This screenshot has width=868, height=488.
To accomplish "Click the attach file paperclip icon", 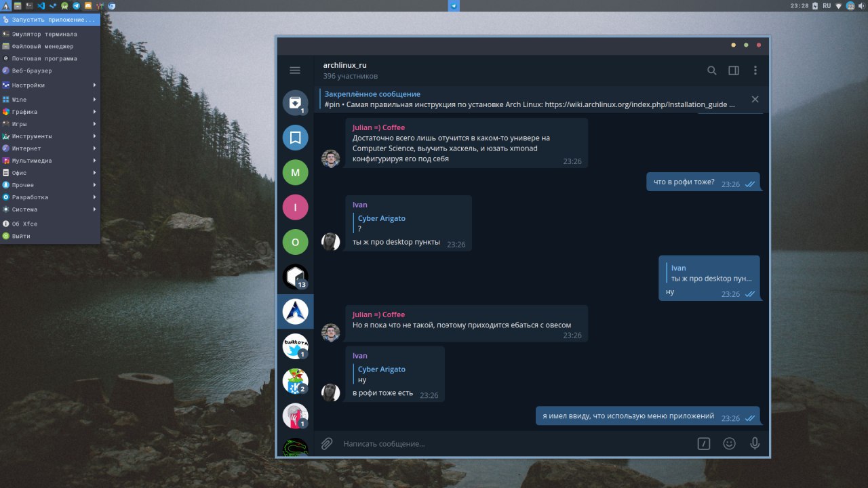I will pyautogui.click(x=326, y=443).
